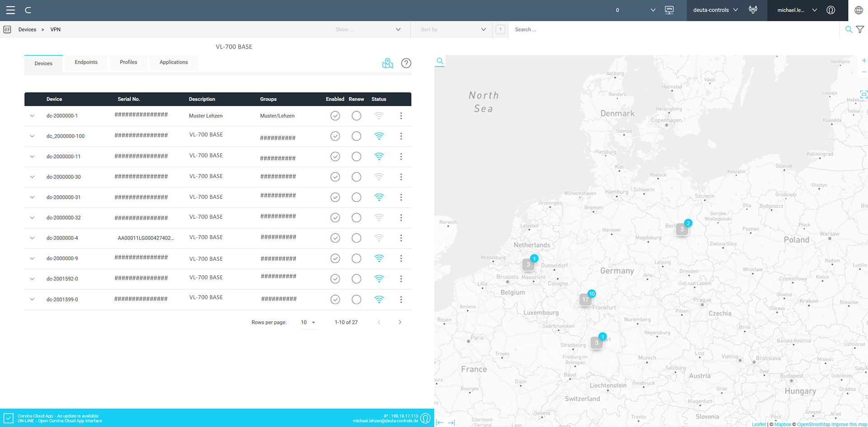This screenshot has height=427, width=868.
Task: Open the hamburger menu icon
Action: [10, 10]
